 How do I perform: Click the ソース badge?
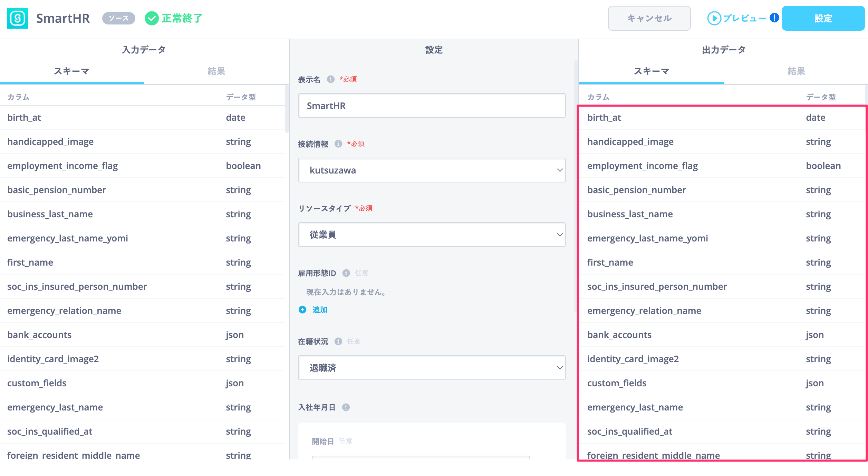119,18
